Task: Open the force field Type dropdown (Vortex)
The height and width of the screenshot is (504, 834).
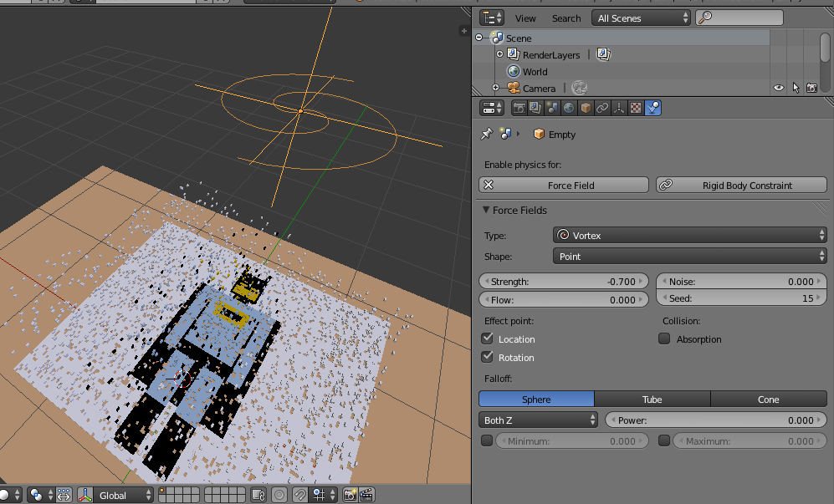Action: (x=690, y=235)
